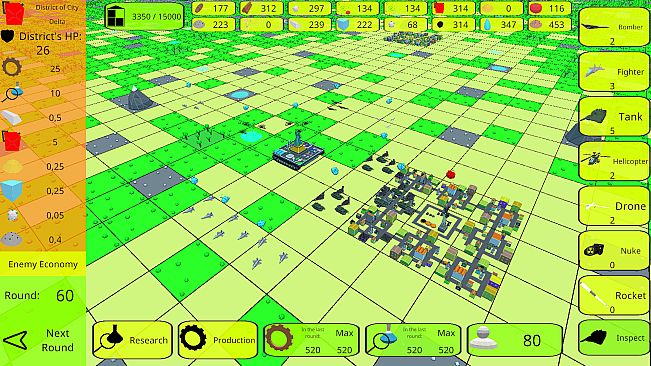Viewport: 651px width, 366px height.
Task: Click the blue cube icon in left panel
Action: coord(12,190)
